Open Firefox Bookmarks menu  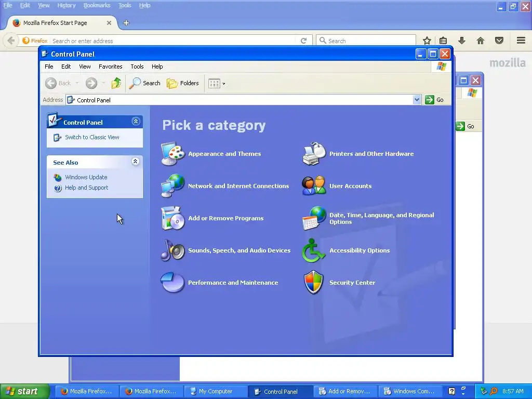point(97,5)
